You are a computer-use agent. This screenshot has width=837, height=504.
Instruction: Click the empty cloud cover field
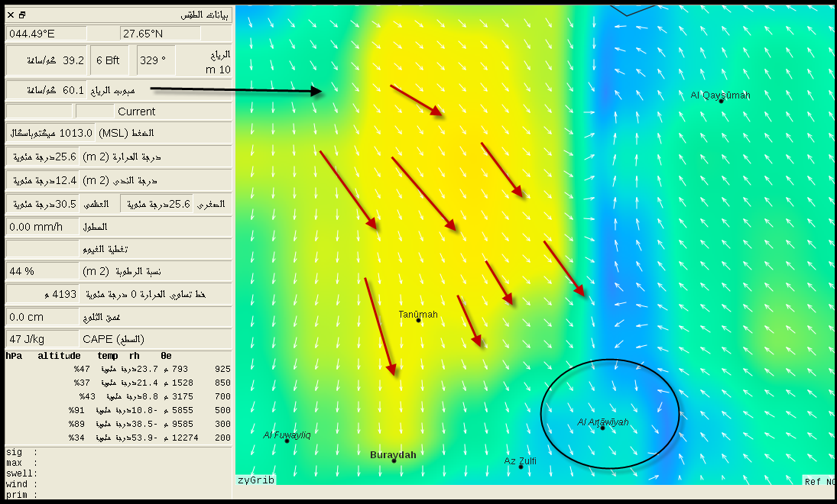(x=43, y=248)
